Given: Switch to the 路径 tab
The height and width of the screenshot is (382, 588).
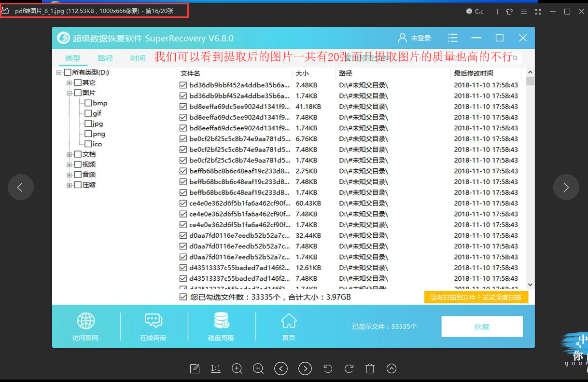Looking at the screenshot, I should pos(105,58).
